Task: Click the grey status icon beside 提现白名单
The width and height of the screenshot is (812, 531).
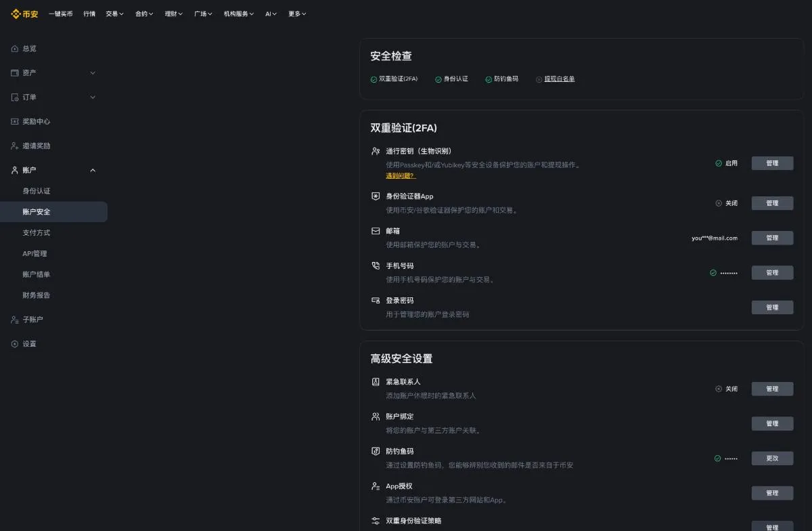Action: (539, 79)
